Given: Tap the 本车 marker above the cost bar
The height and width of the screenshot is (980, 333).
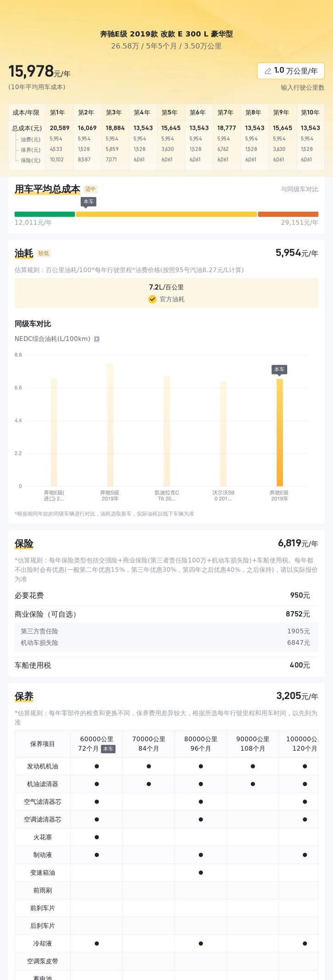Looking at the screenshot, I should tap(89, 202).
